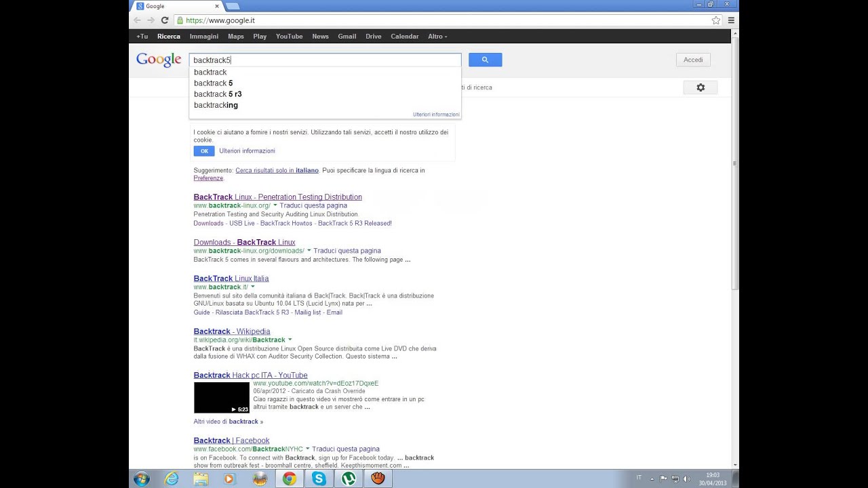
Task: Click volume speaker tray icon
Action: (x=686, y=479)
